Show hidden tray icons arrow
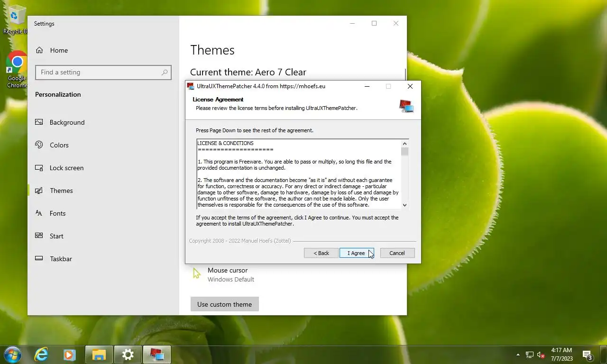The width and height of the screenshot is (607, 364). coord(518,355)
